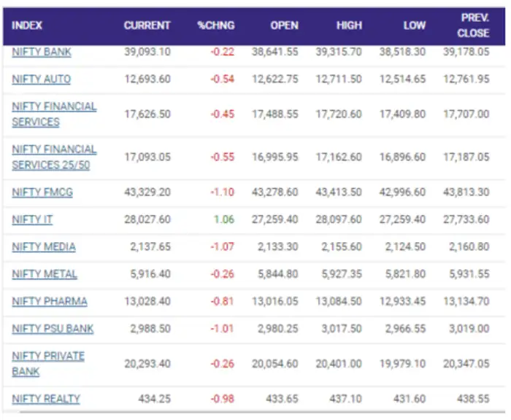511x420 pixels.
Task: Click the PREV. CLOSE column header
Action: pyautogui.click(x=473, y=26)
